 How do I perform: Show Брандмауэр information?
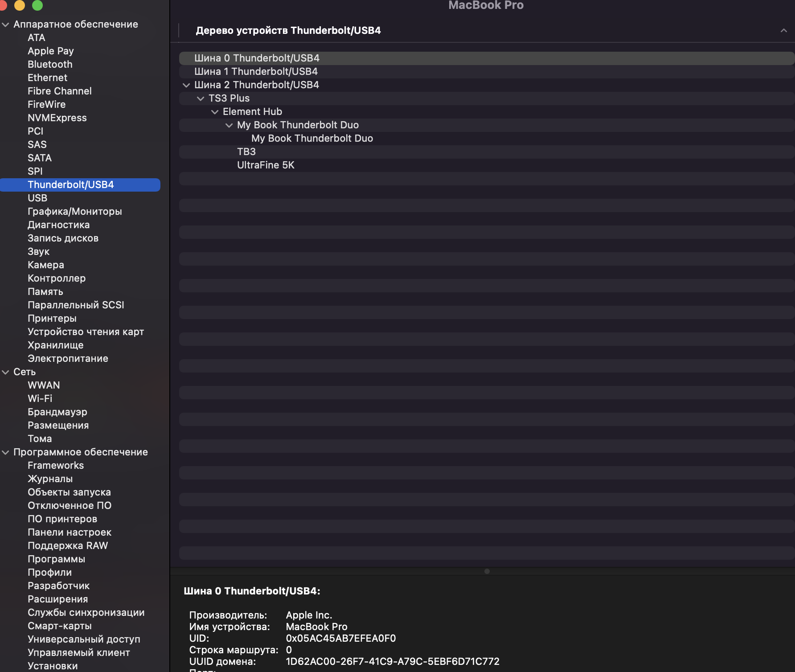click(x=57, y=412)
